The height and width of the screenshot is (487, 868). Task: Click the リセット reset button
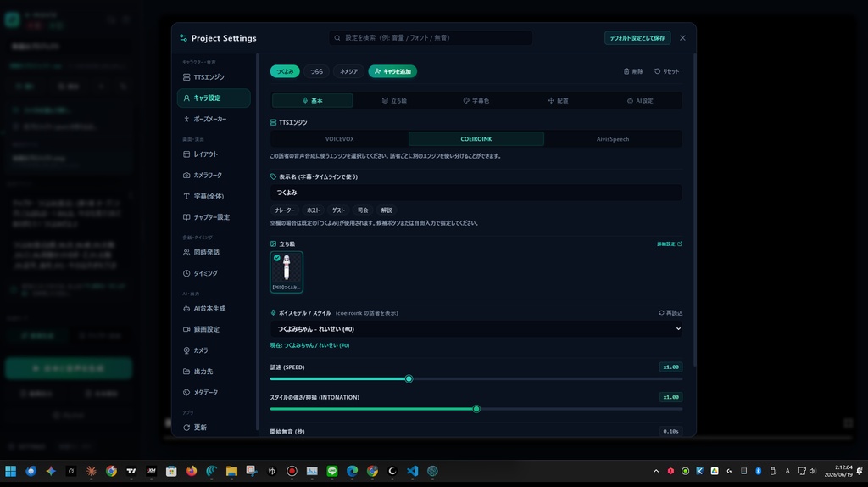pos(666,71)
